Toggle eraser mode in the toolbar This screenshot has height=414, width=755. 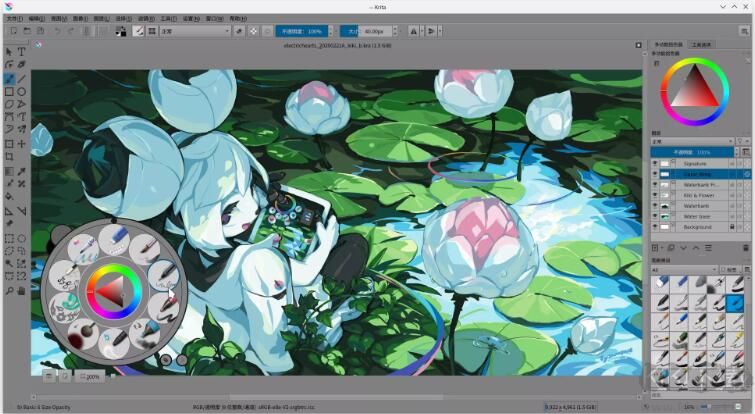239,31
